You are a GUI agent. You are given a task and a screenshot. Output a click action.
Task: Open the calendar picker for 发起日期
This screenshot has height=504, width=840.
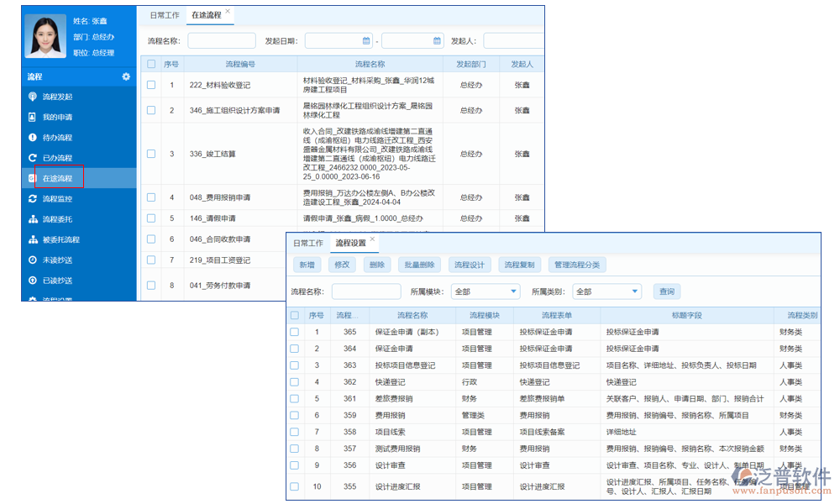coord(365,39)
